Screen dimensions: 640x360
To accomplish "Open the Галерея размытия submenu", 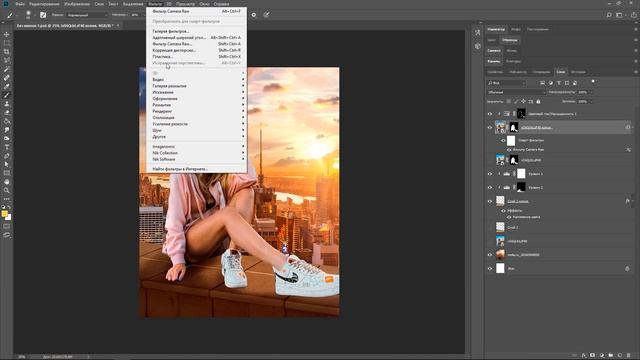I will (196, 86).
